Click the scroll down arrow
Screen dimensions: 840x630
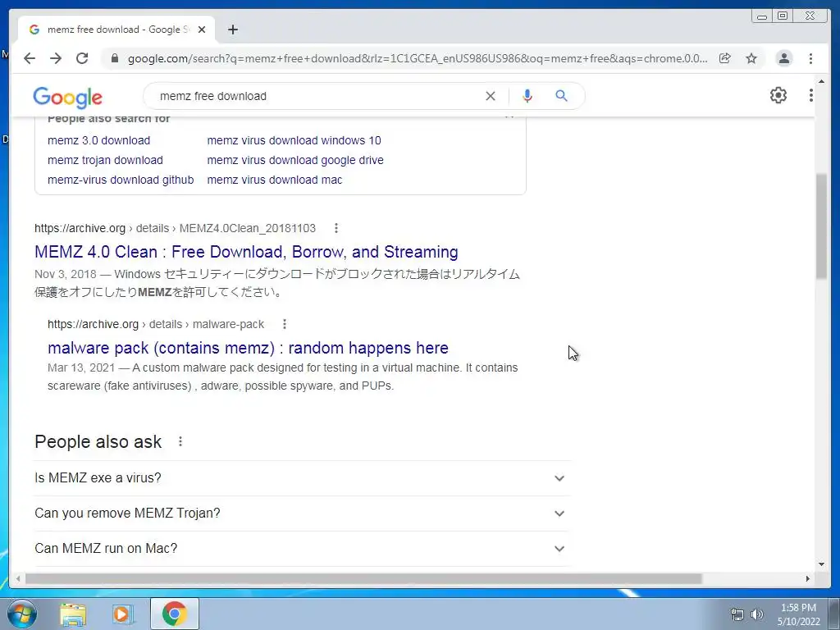(x=821, y=564)
